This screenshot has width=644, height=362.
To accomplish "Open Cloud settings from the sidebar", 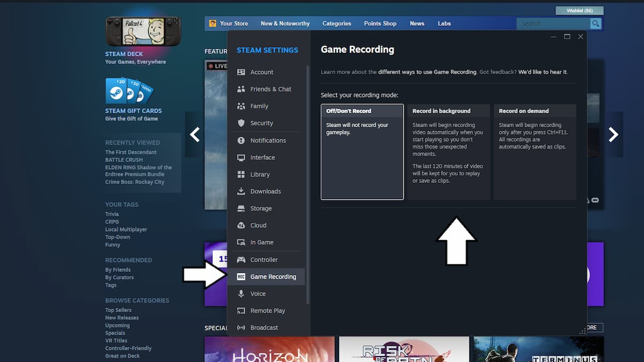I will (x=242, y=225).
